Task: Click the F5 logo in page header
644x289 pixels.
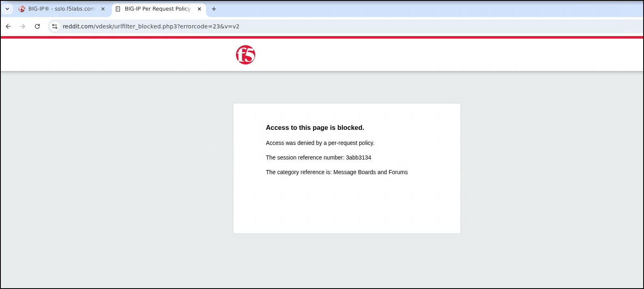Action: [246, 55]
